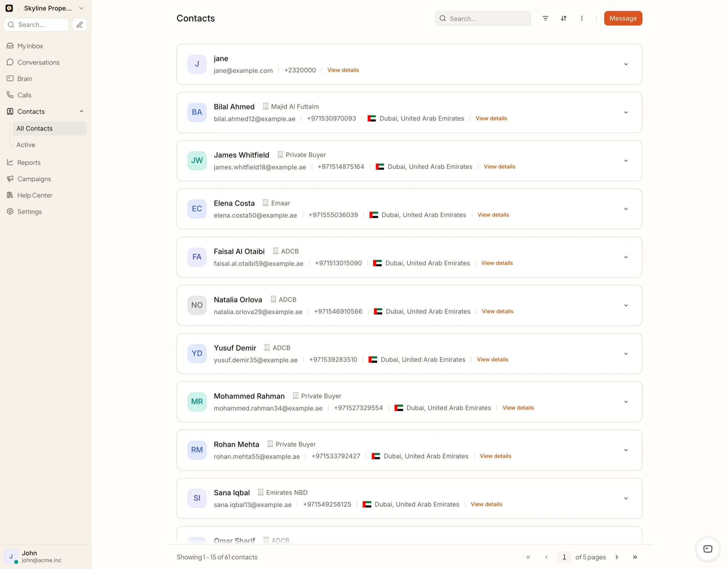
Task: Focus the sidebar search field
Action: (36, 25)
